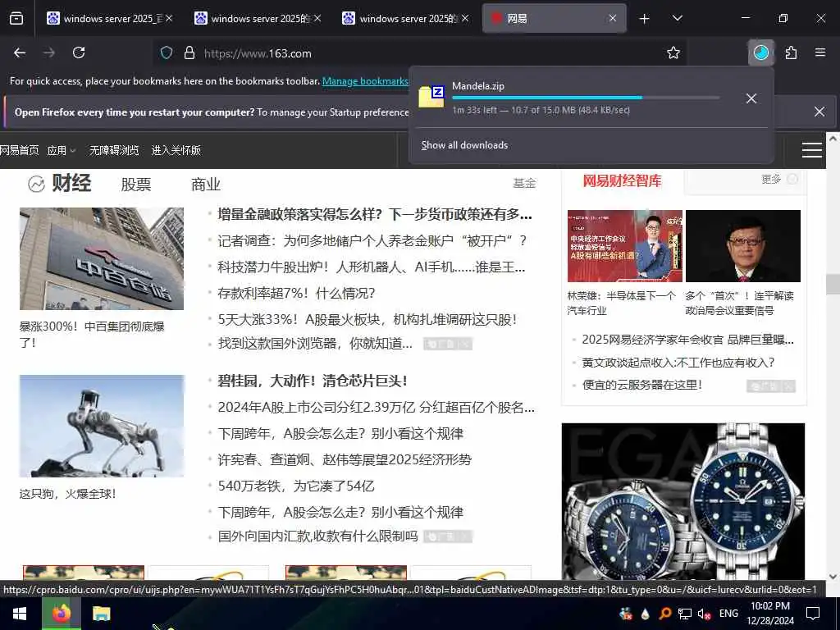Reload the current page
Screen dimensions: 840x630
point(79,52)
